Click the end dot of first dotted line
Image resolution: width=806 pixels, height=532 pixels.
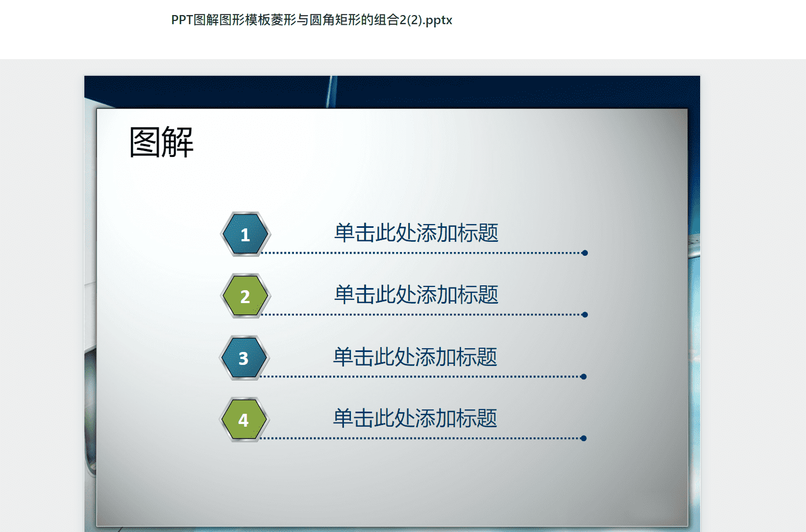pyautogui.click(x=585, y=253)
